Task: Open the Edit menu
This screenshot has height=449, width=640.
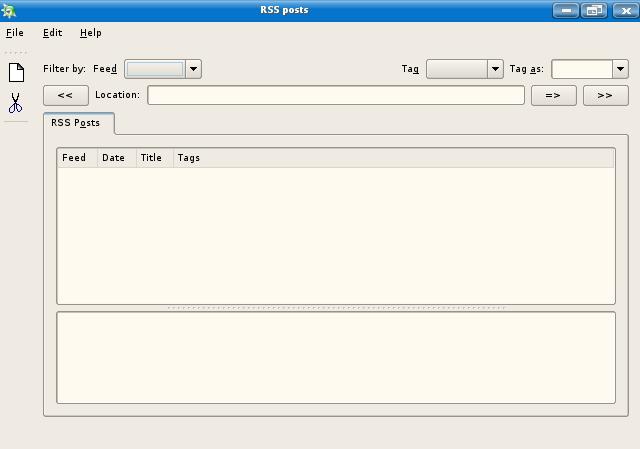Action: [x=53, y=33]
